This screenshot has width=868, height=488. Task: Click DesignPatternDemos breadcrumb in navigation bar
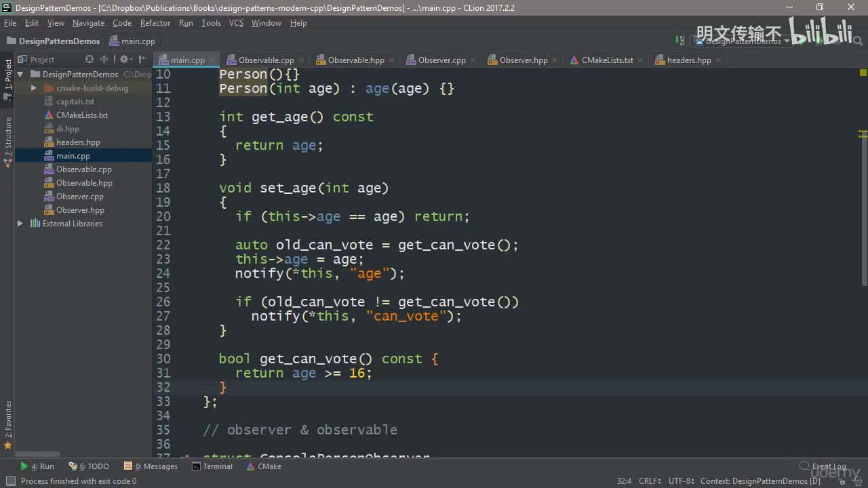pyautogui.click(x=53, y=41)
